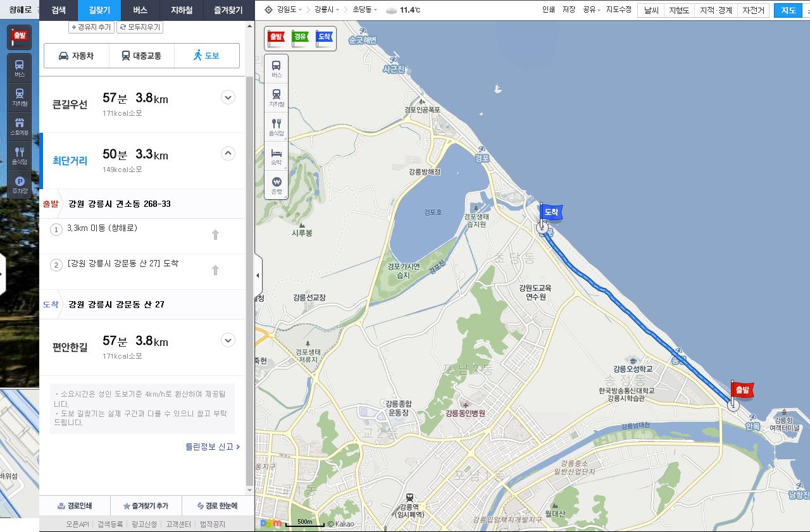The width and height of the screenshot is (810, 532).
Task: Show banks with the 은행 icon
Action: tap(277, 185)
